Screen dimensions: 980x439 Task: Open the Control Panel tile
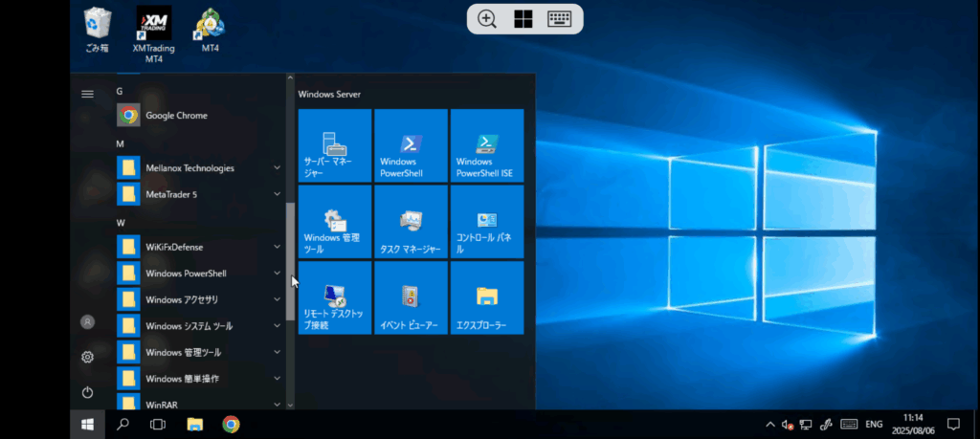(487, 222)
